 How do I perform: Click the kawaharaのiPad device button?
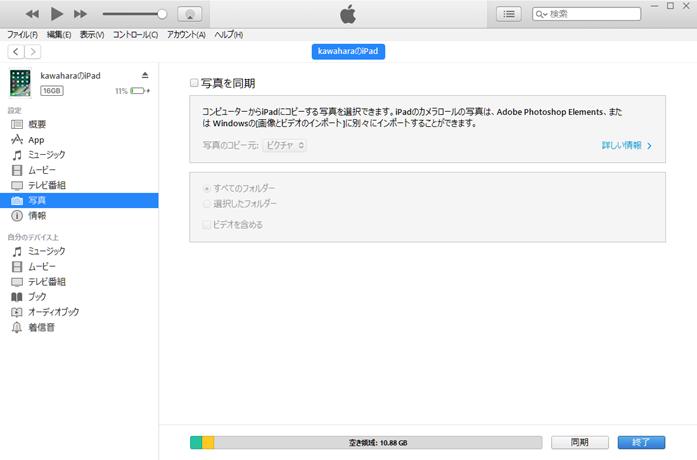(348, 52)
